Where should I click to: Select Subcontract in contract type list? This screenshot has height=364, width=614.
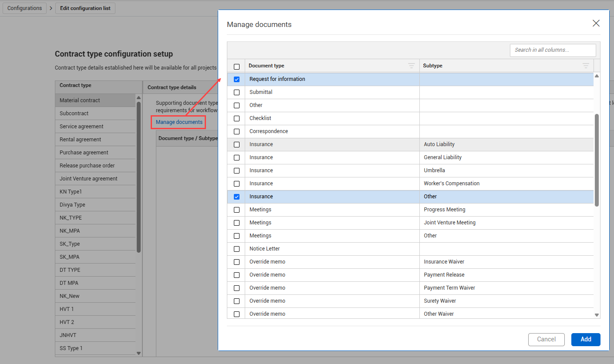click(x=74, y=114)
